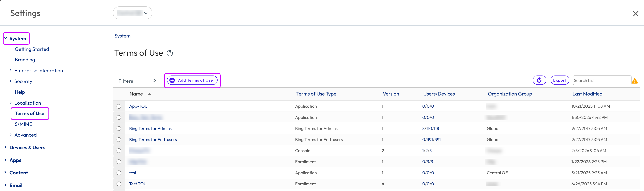Click the System breadcrumb link
The height and width of the screenshot is (191, 644).
122,36
